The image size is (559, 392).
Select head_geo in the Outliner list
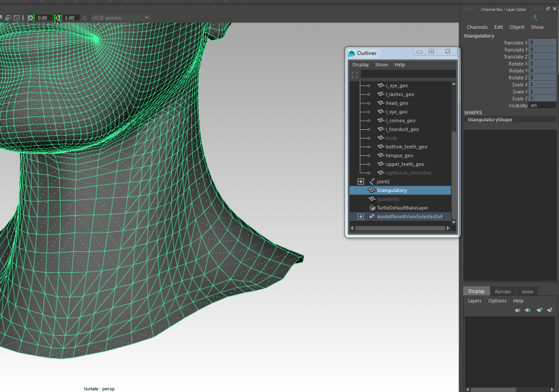[x=396, y=103]
